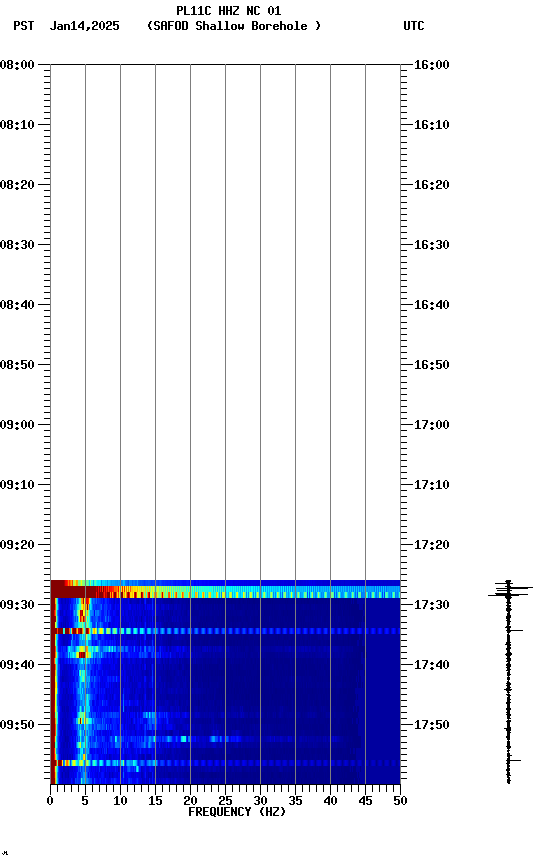Screen dimensions: 552x864
Task: Click the 15 Hz frequency tick label
Action: point(155,801)
